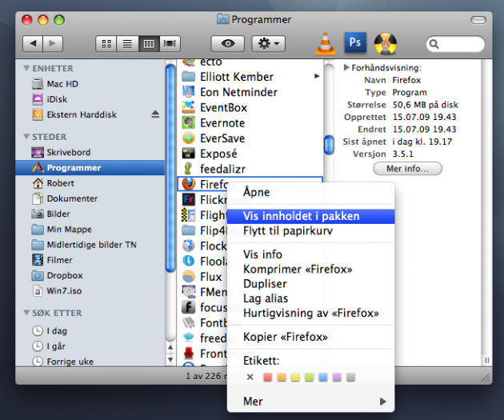Click the back navigation arrow
This screenshot has height=420, width=504.
[33, 43]
